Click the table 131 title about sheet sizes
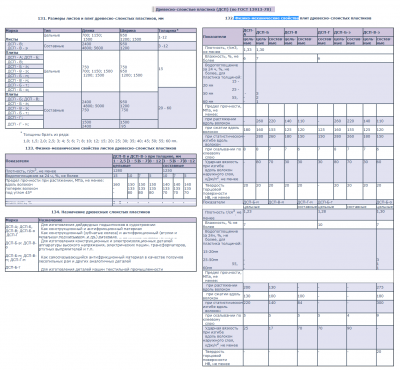Viewport: 400px width, 370px height. pos(101,18)
